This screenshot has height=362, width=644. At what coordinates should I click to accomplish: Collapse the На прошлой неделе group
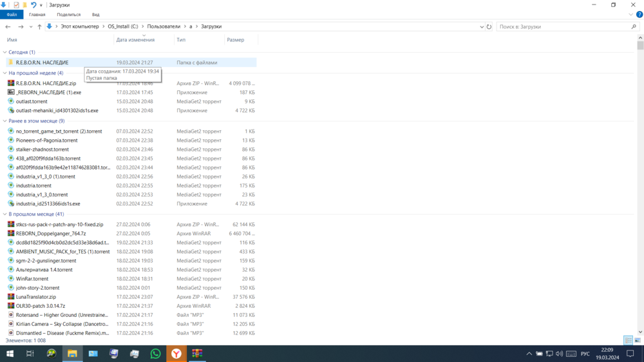(5, 73)
